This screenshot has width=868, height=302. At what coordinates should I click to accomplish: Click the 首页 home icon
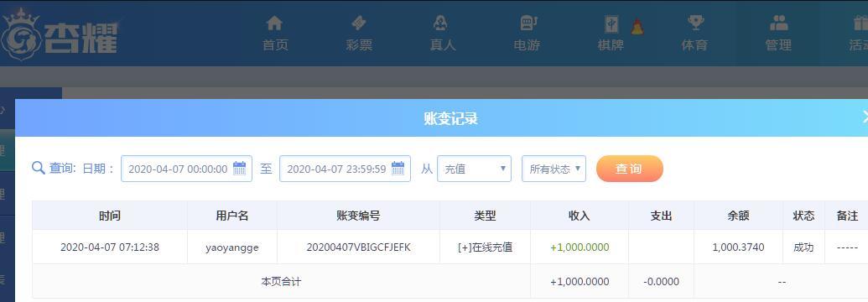tap(274, 23)
